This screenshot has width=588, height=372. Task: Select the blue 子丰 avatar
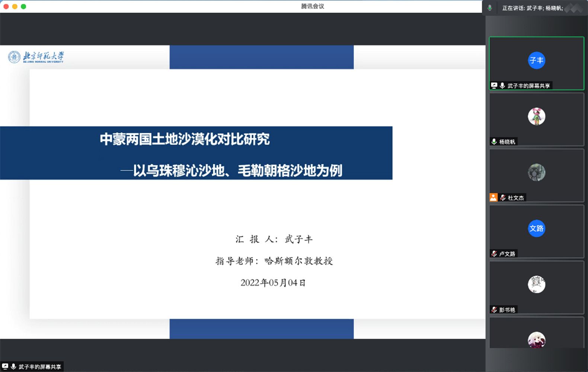pyautogui.click(x=536, y=60)
